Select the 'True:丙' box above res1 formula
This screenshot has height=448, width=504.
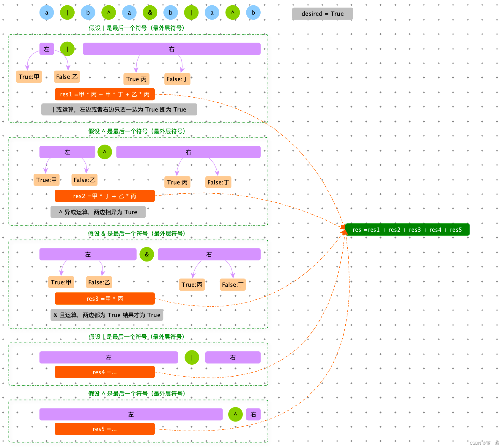[x=136, y=79]
